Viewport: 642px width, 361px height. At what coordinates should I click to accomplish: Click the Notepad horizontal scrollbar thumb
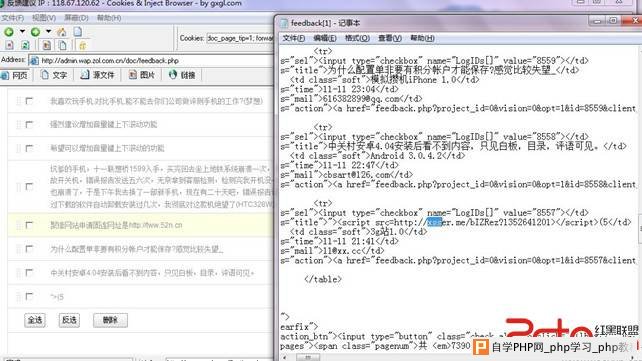(307, 357)
